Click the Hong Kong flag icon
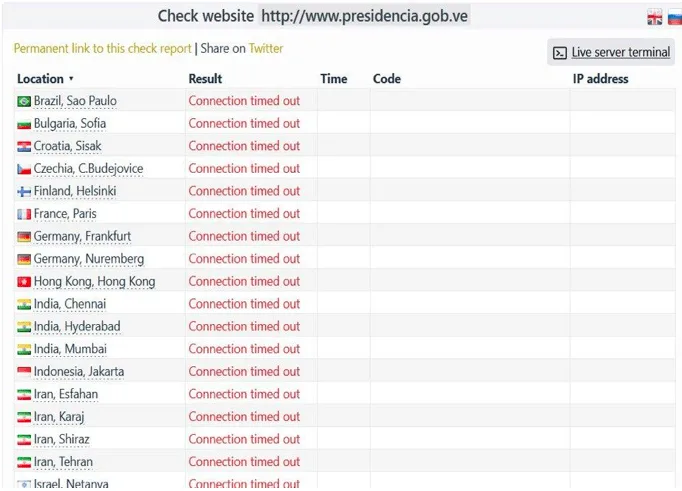The width and height of the screenshot is (682, 491). coord(24,282)
